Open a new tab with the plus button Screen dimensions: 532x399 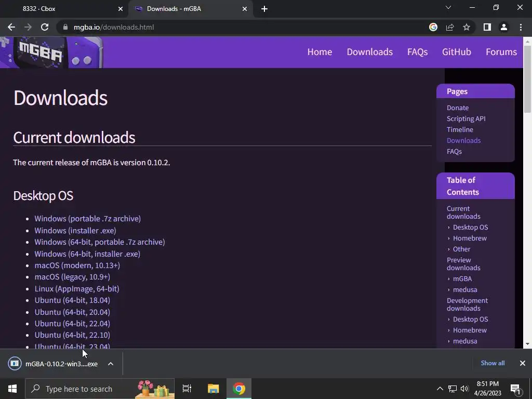pyautogui.click(x=264, y=9)
